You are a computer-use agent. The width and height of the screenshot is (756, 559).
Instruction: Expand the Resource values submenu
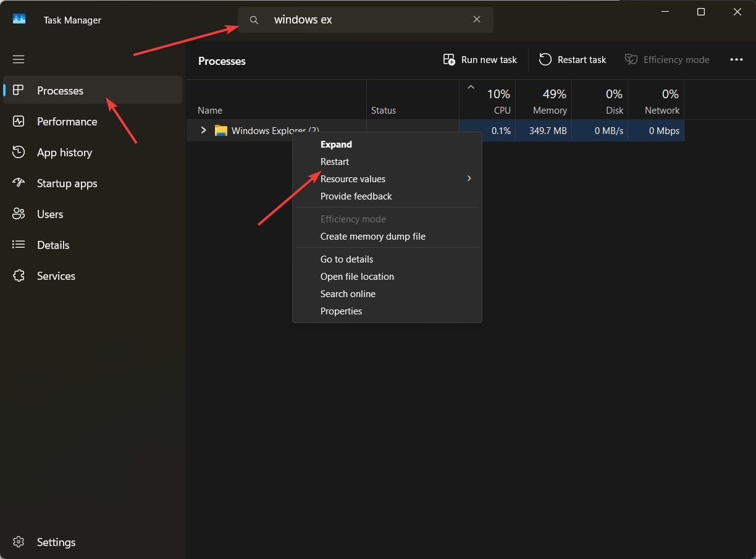point(353,179)
